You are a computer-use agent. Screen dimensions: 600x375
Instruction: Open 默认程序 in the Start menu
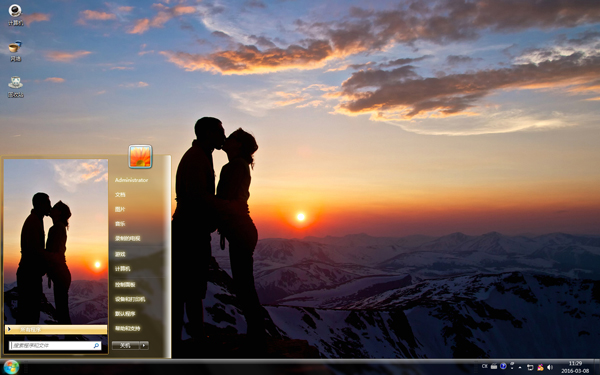point(125,314)
